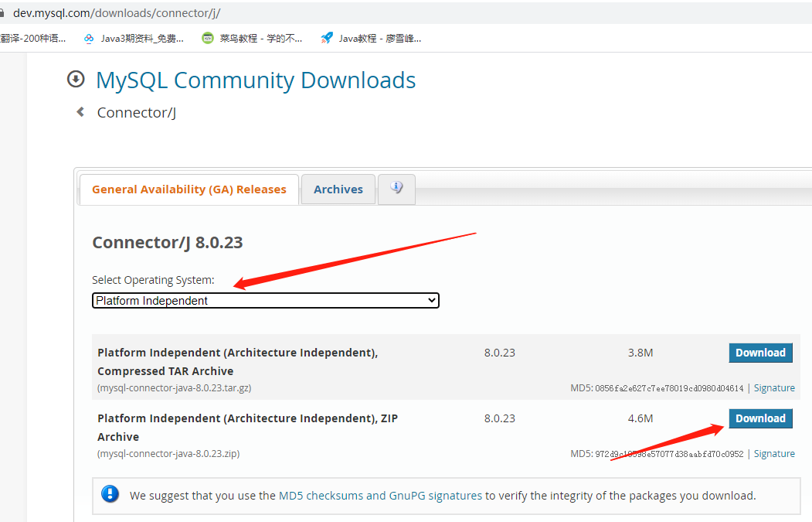Go back using the arrow beside Connector/J

coord(80,112)
